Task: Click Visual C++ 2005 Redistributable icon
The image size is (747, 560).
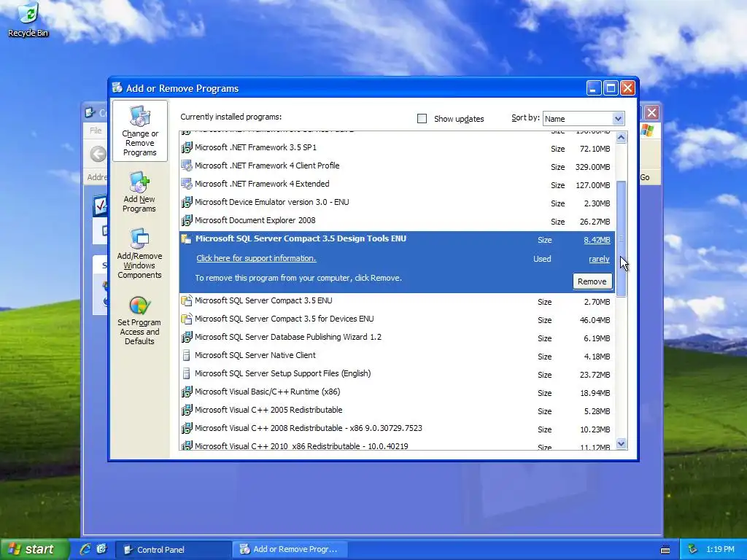Action: click(187, 410)
